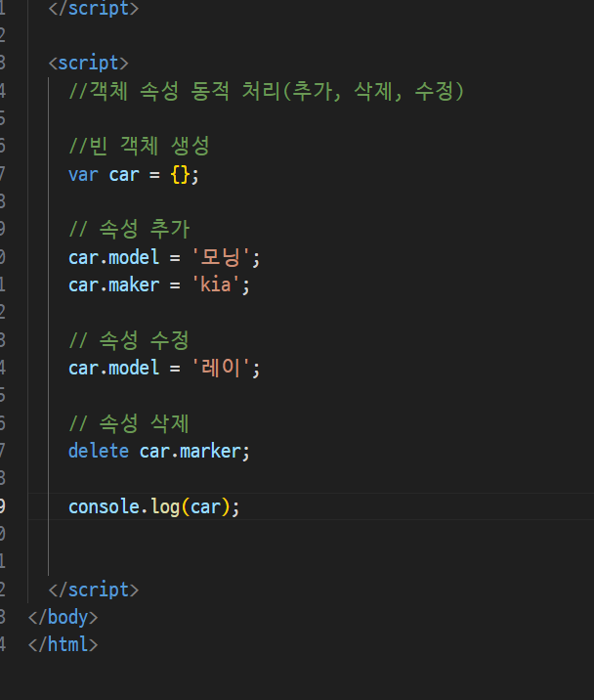The height and width of the screenshot is (700, 594).
Task: Click the '레이' string literal
Action: click(221, 368)
